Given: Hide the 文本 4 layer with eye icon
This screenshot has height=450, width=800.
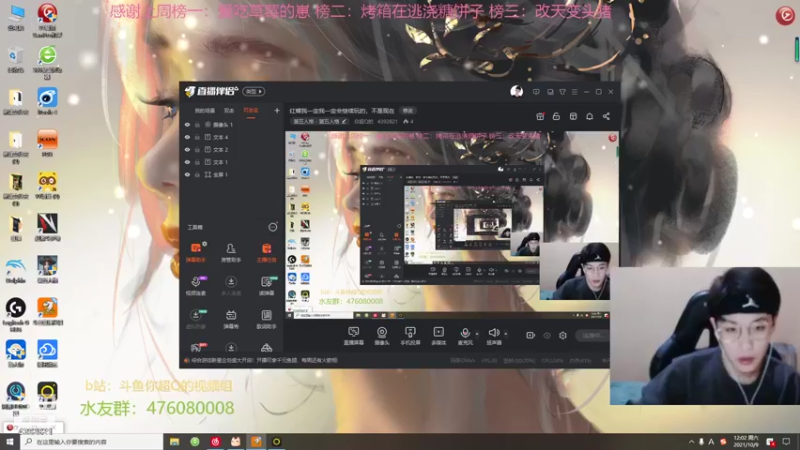Looking at the screenshot, I should tap(187, 137).
